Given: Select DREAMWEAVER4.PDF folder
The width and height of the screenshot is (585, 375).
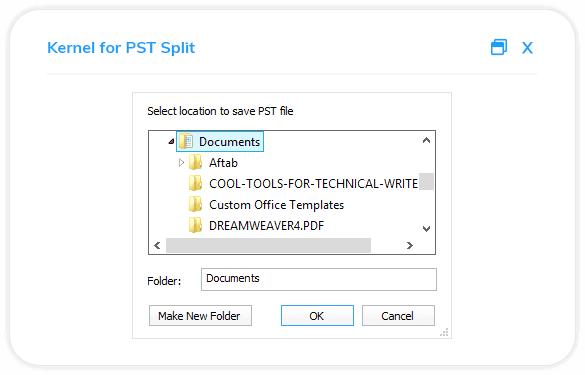Looking at the screenshot, I should (x=266, y=226).
